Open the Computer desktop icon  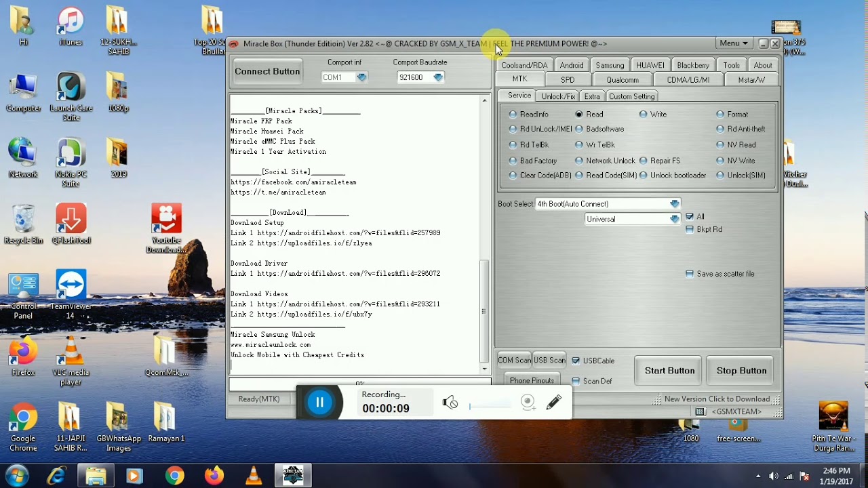click(23, 93)
